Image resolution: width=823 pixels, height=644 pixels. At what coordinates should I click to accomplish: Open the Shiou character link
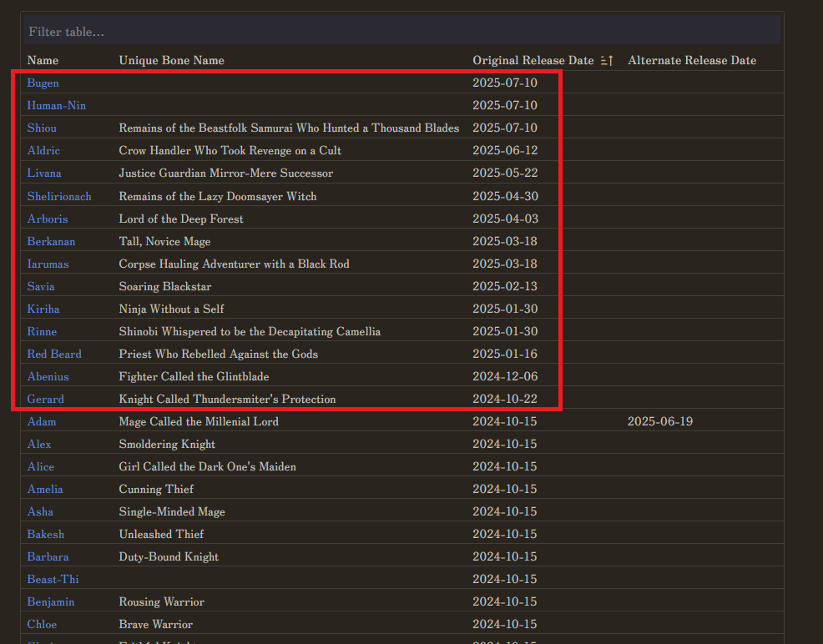[42, 128]
